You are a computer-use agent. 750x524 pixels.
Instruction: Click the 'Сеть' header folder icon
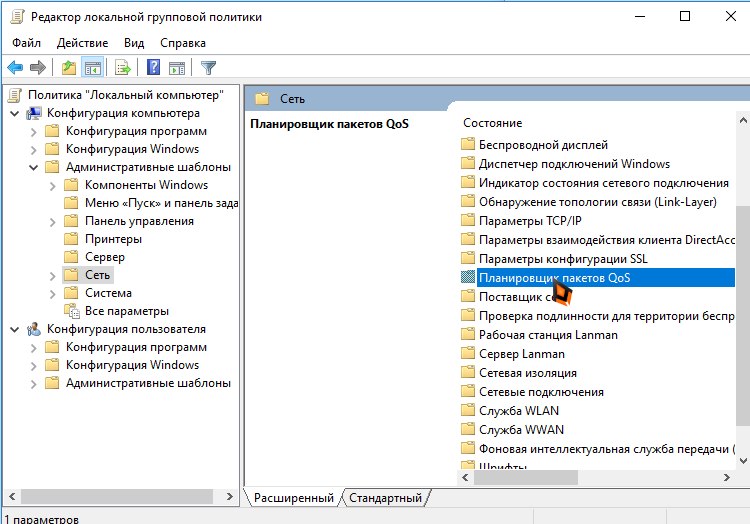point(262,99)
